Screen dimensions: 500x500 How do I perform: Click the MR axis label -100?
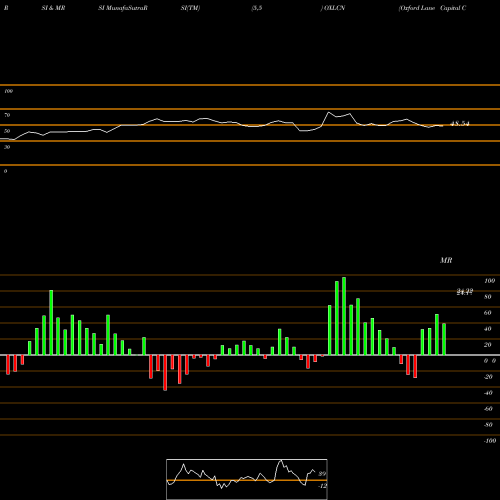tap(490, 441)
